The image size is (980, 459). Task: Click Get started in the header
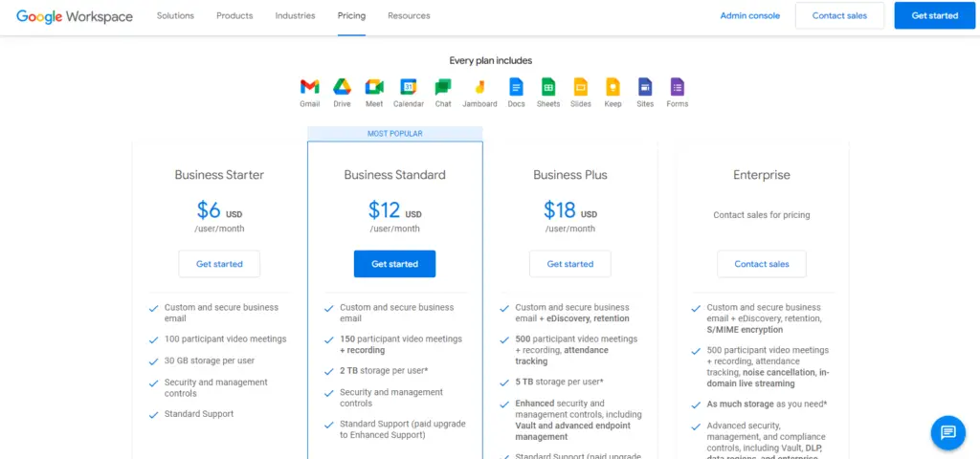pos(934,15)
